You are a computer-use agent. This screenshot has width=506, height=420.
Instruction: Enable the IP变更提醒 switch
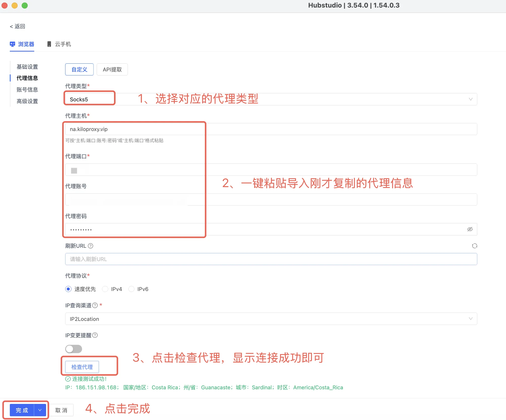pyautogui.click(x=74, y=349)
